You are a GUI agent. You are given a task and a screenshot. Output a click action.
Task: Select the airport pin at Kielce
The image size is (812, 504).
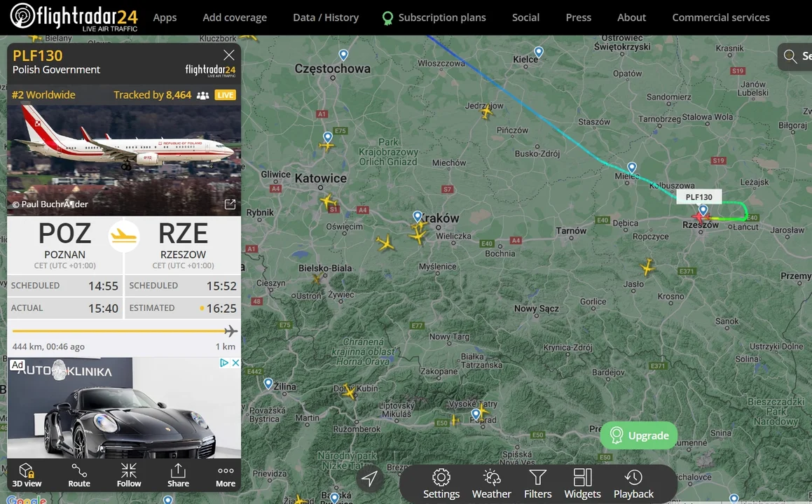[539, 52]
